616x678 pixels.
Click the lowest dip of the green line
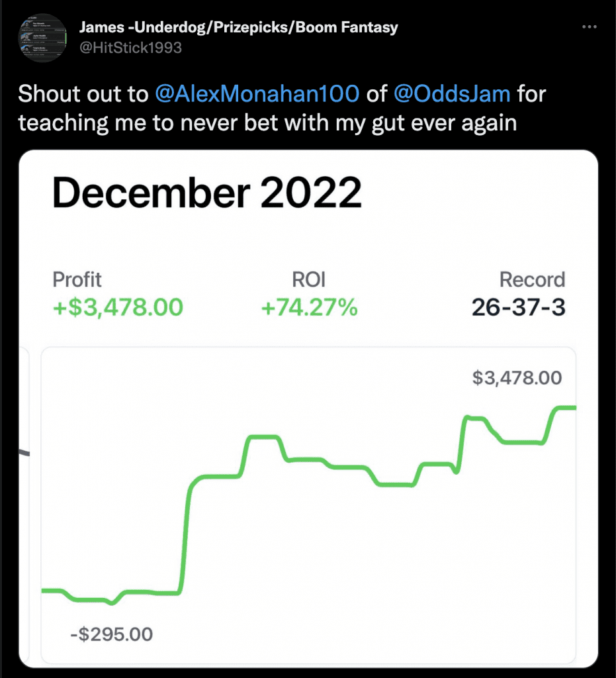[112, 603]
